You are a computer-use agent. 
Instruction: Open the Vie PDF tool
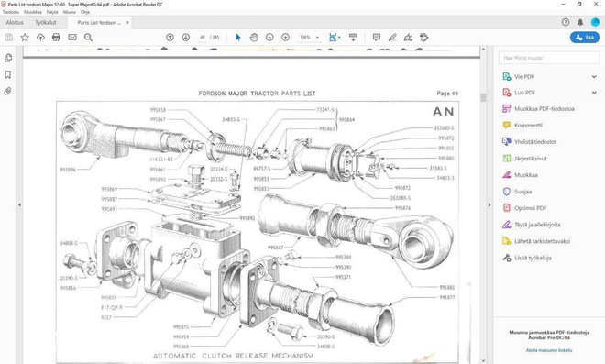pos(524,77)
